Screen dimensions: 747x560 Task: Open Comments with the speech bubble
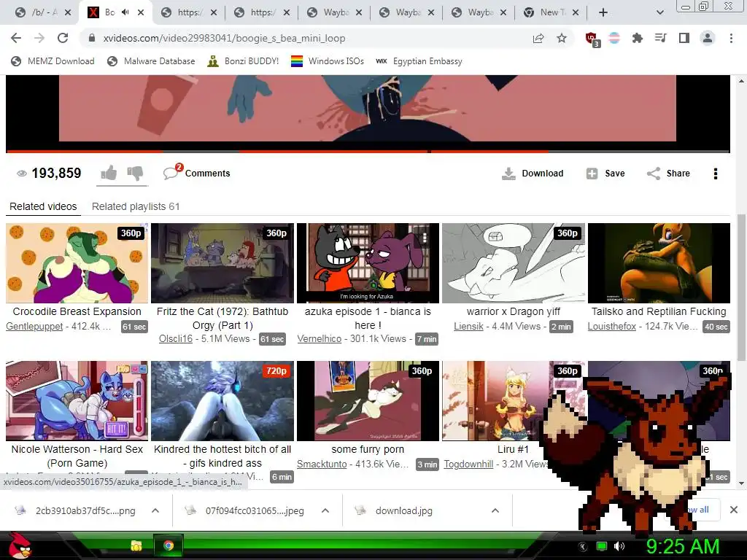click(x=196, y=173)
